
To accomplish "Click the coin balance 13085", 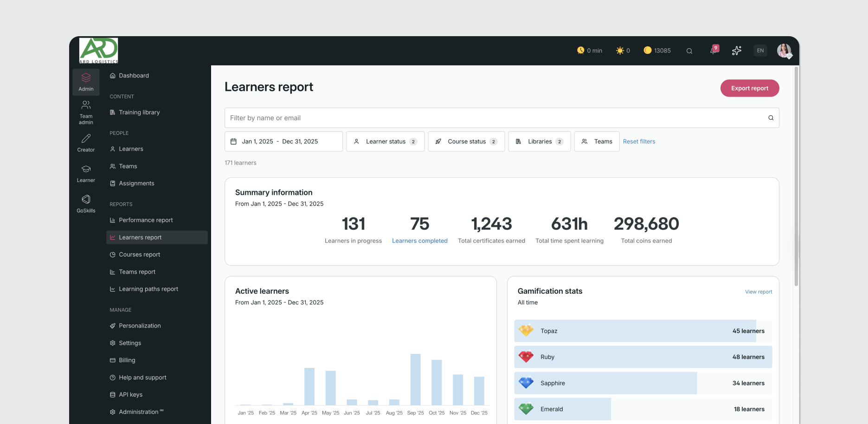I will 657,51.
